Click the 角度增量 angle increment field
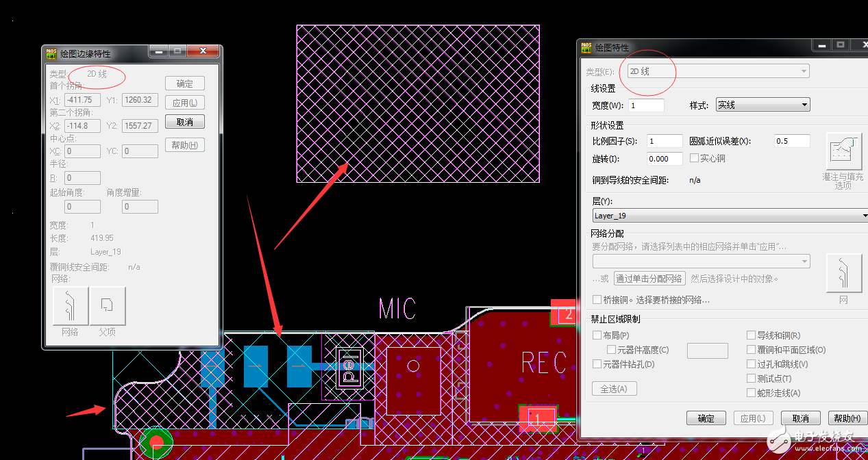The height and width of the screenshot is (460, 868). tap(140, 207)
